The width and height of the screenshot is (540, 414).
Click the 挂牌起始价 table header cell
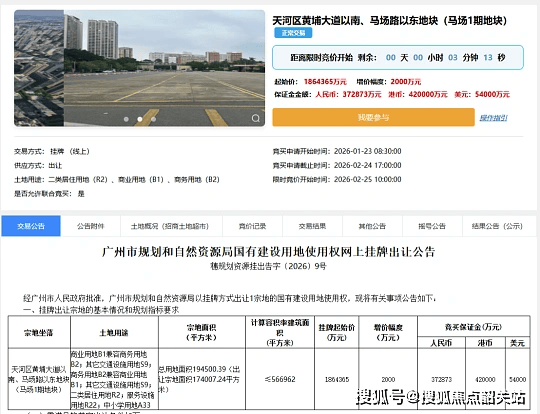336,332
